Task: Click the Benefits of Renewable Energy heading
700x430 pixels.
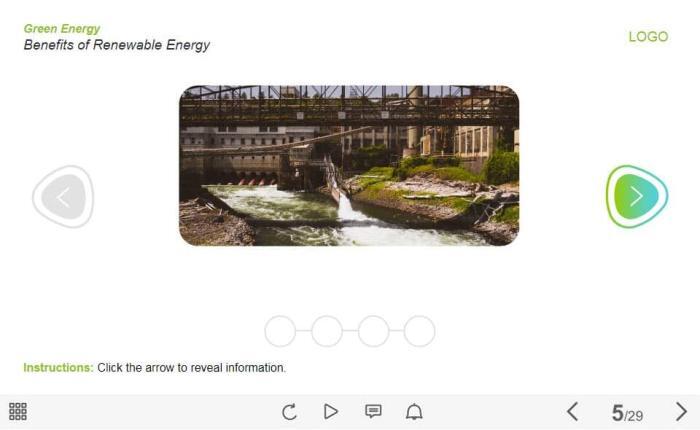Action: click(117, 45)
